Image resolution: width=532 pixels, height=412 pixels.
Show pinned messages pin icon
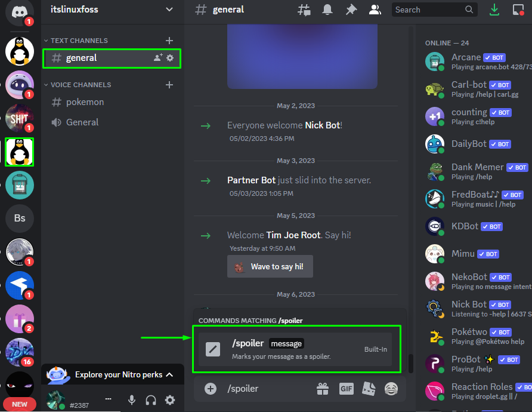tap(351, 10)
